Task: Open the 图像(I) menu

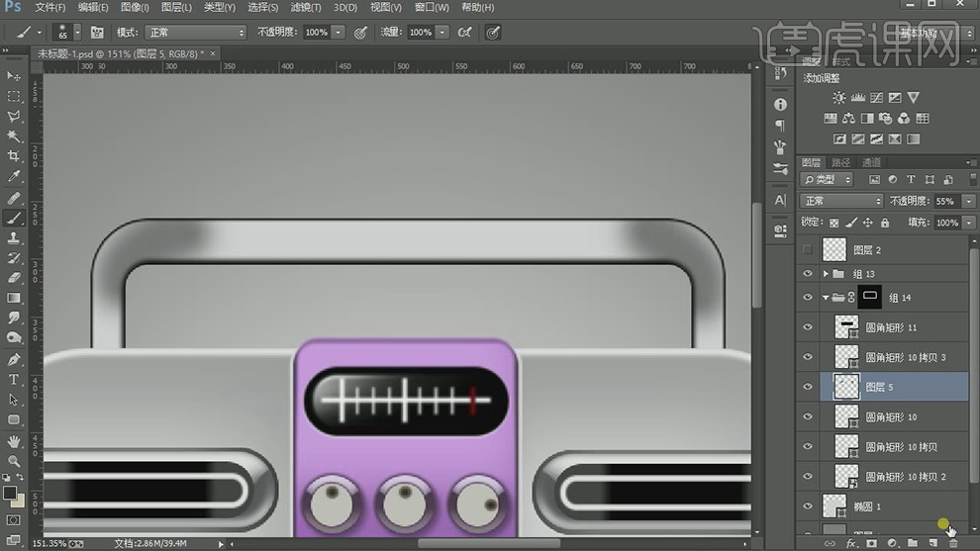Action: pos(135,8)
